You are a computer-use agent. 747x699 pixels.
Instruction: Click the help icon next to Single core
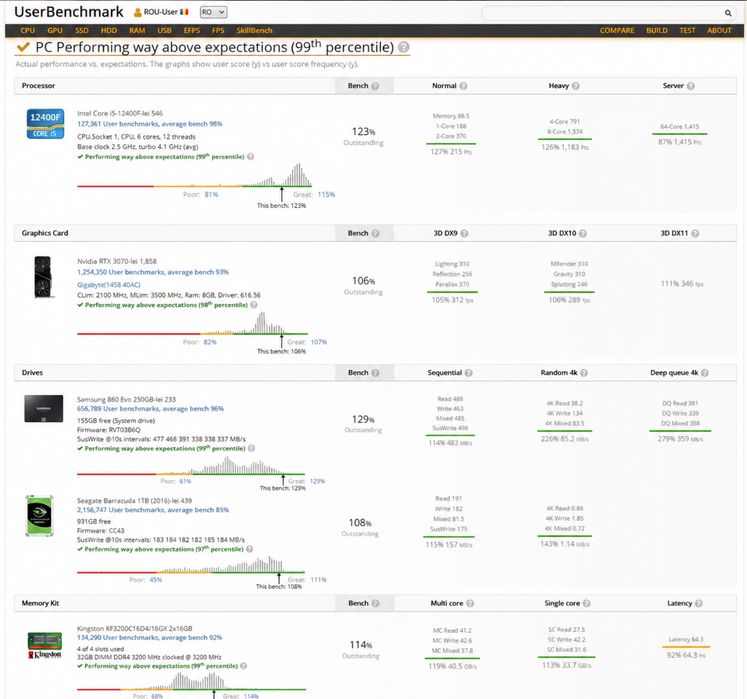[x=587, y=603]
